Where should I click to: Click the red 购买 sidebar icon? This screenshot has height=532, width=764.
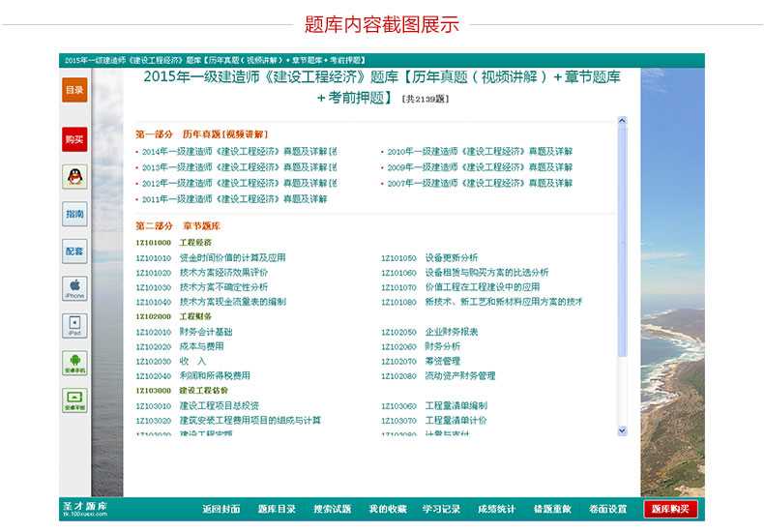(74, 139)
